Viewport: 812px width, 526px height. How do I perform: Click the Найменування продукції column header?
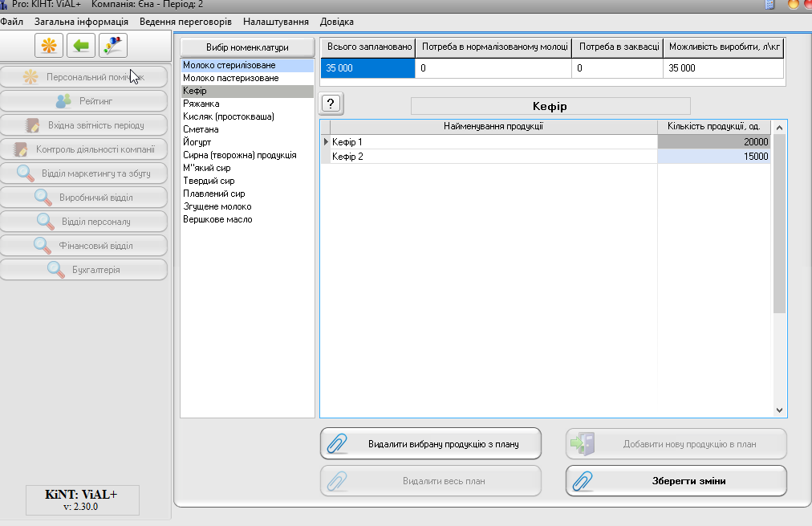click(493, 126)
